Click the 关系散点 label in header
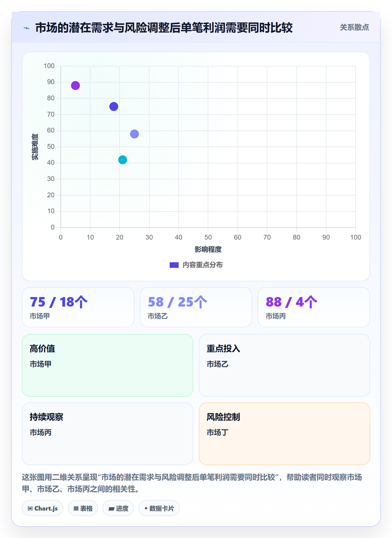 coord(354,27)
